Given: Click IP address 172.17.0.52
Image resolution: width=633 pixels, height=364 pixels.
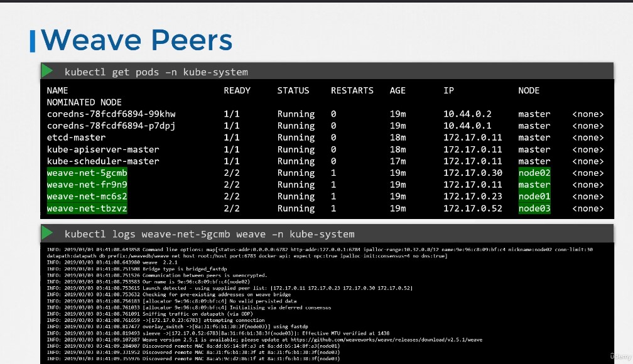Looking at the screenshot, I should [x=473, y=208].
